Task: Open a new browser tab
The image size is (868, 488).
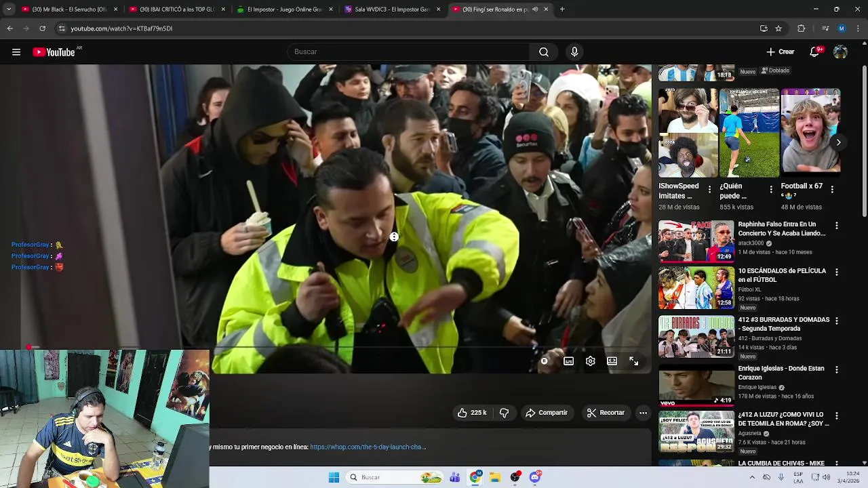Action: (x=562, y=9)
